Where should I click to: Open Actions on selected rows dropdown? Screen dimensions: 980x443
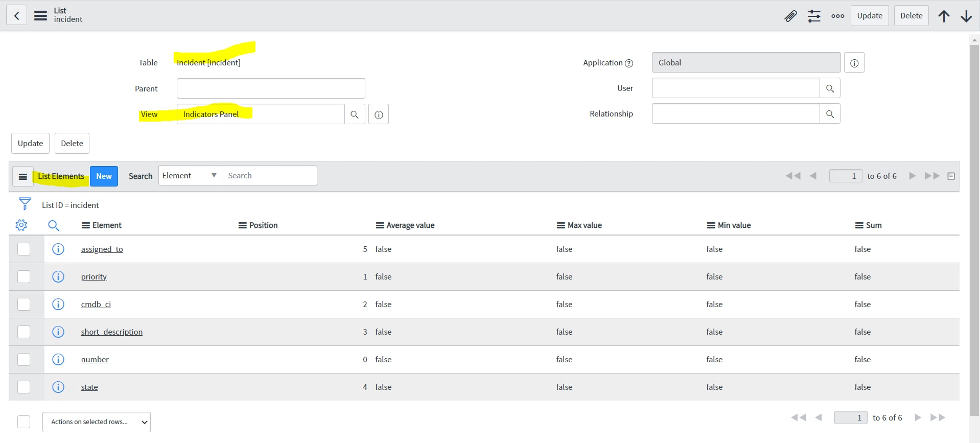coord(97,422)
